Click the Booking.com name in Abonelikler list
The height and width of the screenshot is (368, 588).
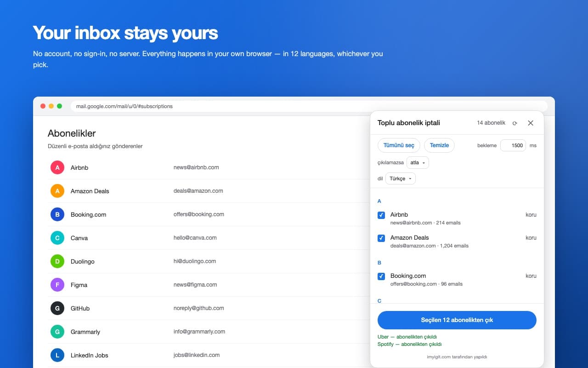click(88, 215)
